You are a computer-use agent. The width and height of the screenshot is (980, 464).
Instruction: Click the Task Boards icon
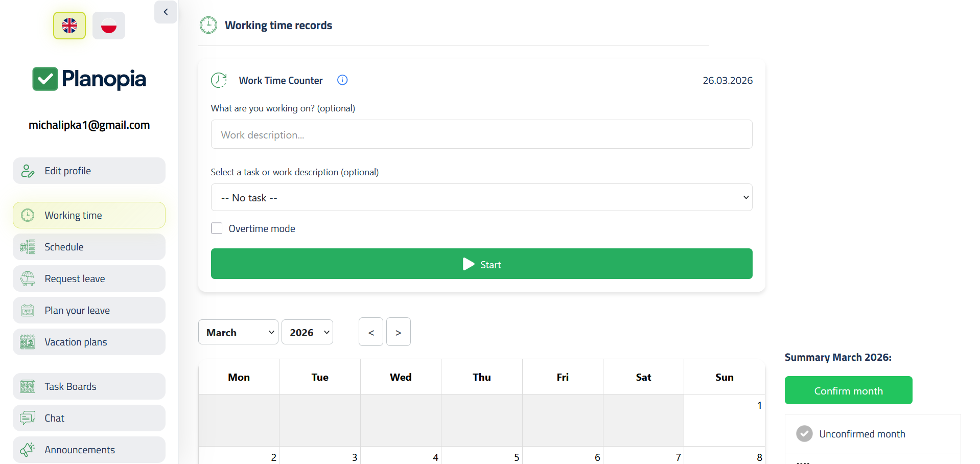click(x=28, y=386)
